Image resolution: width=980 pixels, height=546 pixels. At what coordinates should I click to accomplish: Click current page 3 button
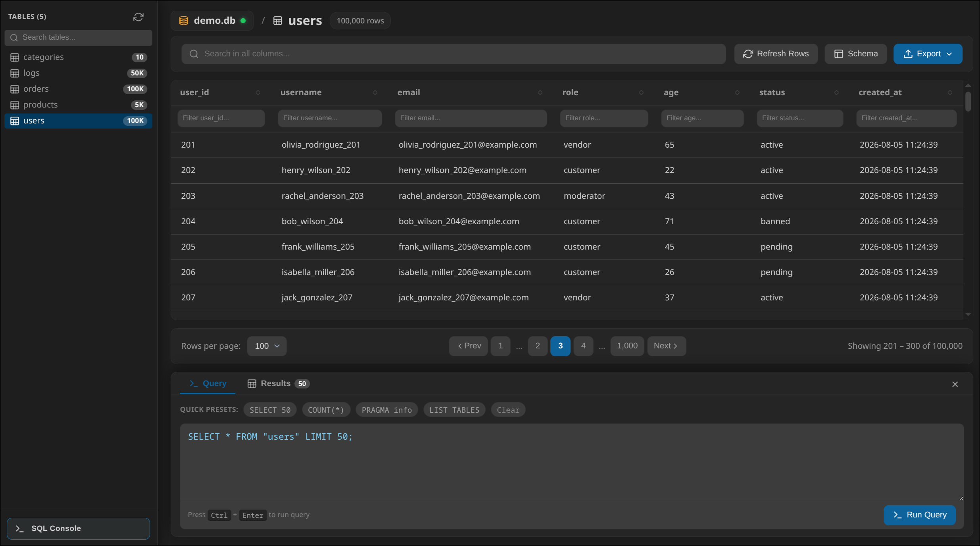point(560,346)
